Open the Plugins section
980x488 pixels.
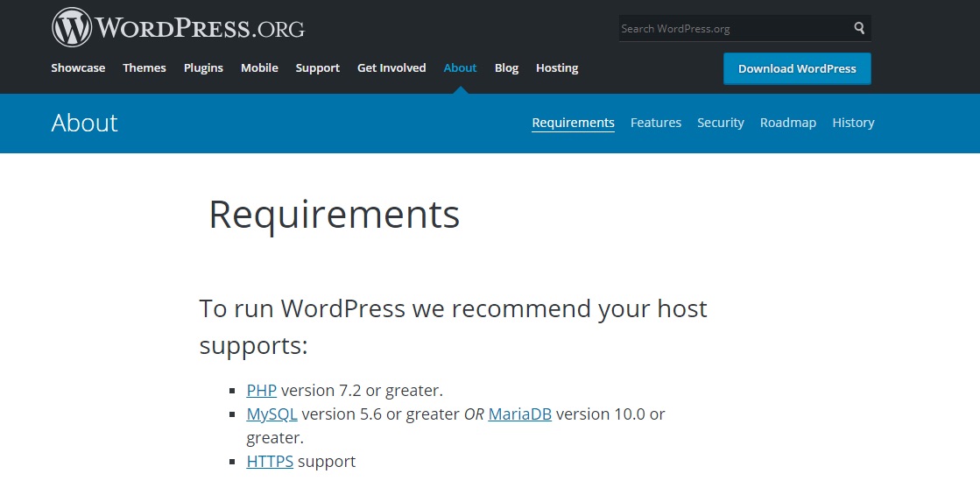tap(203, 68)
